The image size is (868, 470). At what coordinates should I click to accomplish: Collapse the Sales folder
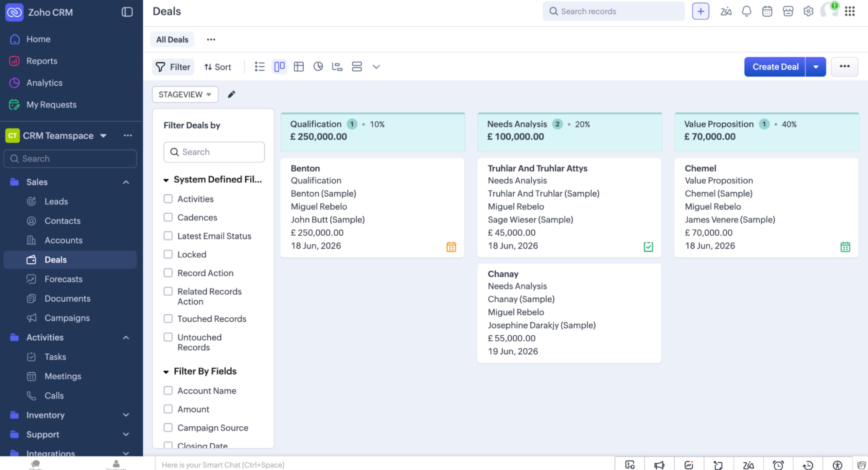(126, 182)
